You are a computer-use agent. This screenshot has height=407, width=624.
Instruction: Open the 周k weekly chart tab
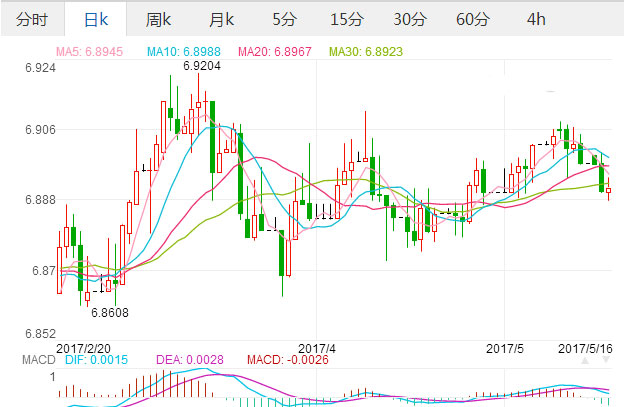click(x=158, y=19)
